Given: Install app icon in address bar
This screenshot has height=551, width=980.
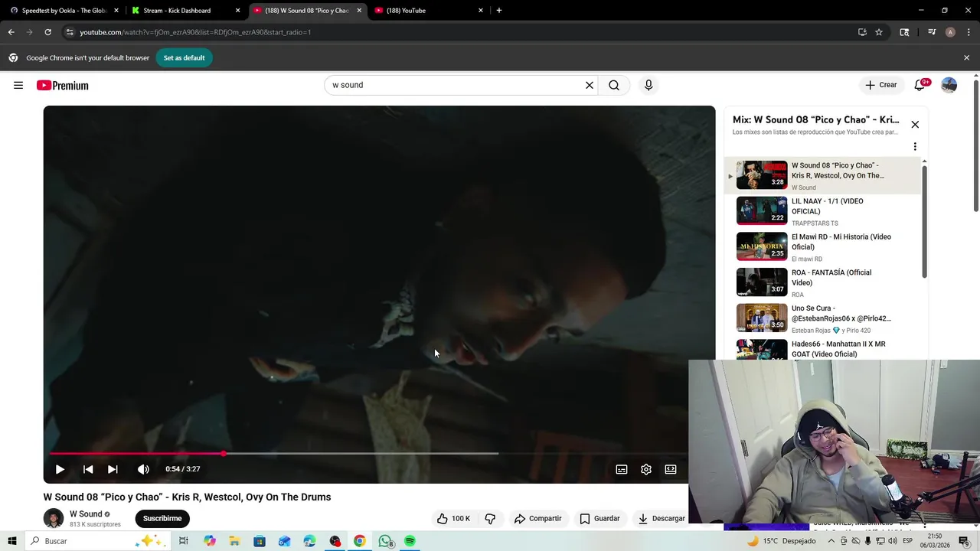Looking at the screenshot, I should coord(862,32).
